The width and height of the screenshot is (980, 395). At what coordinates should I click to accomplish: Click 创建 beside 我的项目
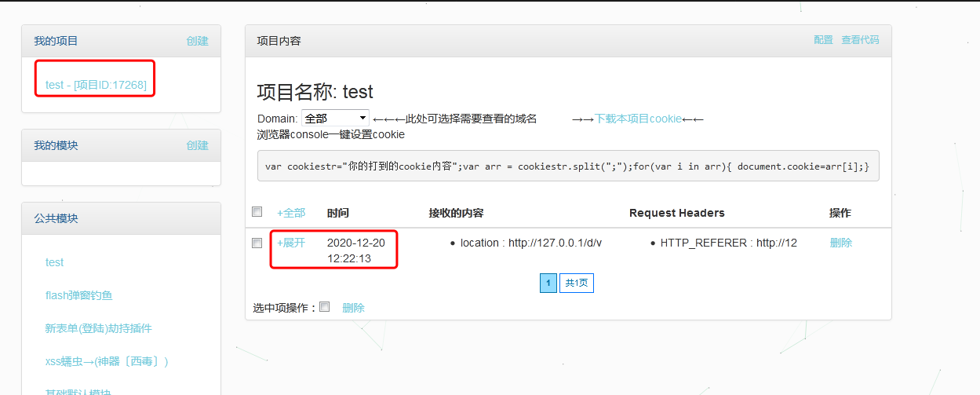click(198, 41)
